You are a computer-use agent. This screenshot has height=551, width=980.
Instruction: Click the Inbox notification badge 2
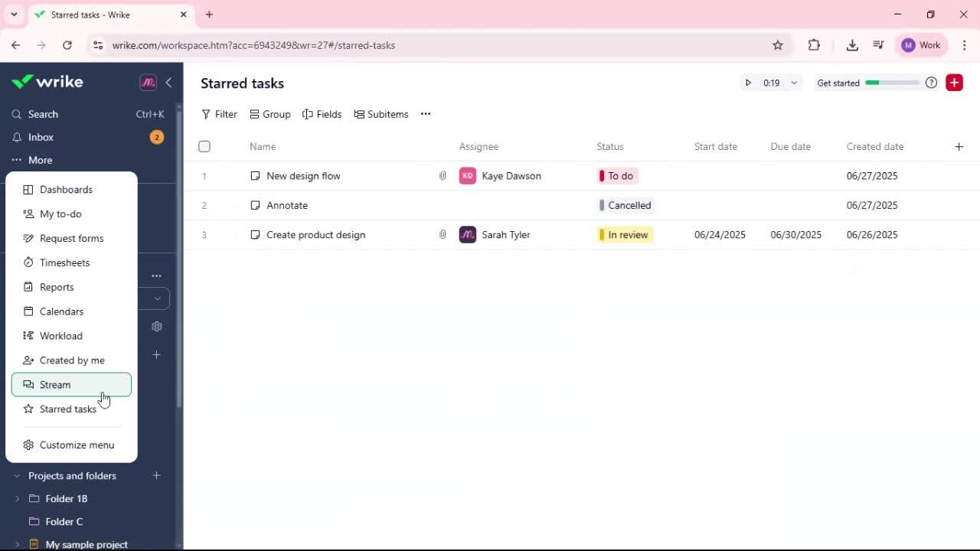click(156, 137)
